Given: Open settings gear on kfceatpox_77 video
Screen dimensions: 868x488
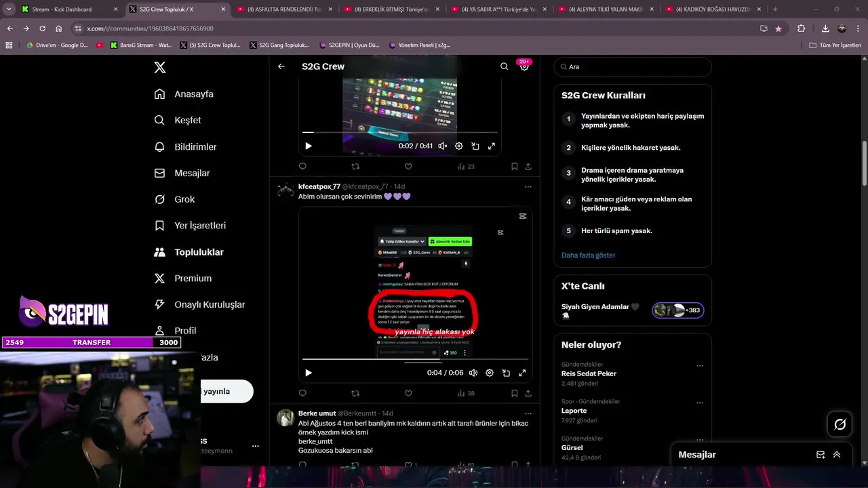Looking at the screenshot, I should (490, 373).
